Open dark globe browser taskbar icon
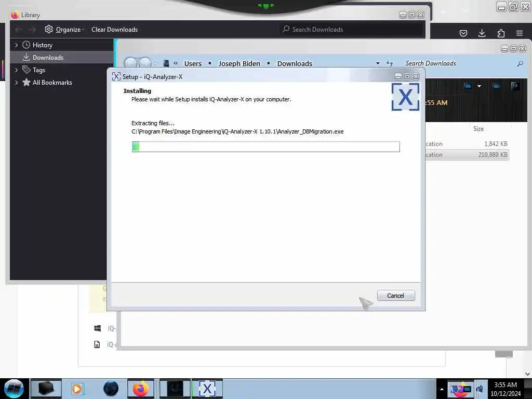The image size is (532, 399). 111,389
